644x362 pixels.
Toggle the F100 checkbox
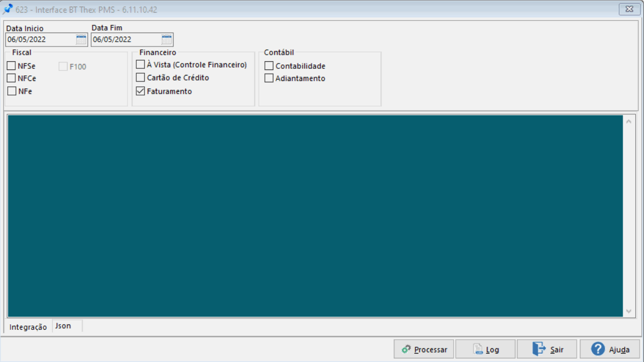point(63,67)
